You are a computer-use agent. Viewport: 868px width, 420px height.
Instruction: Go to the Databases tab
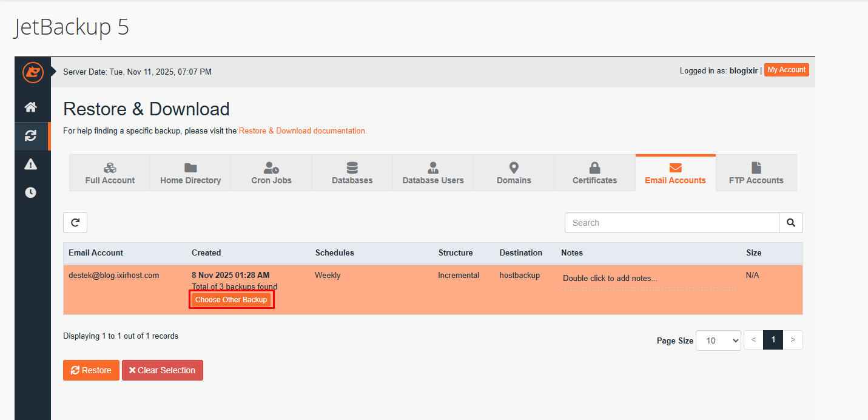352,173
